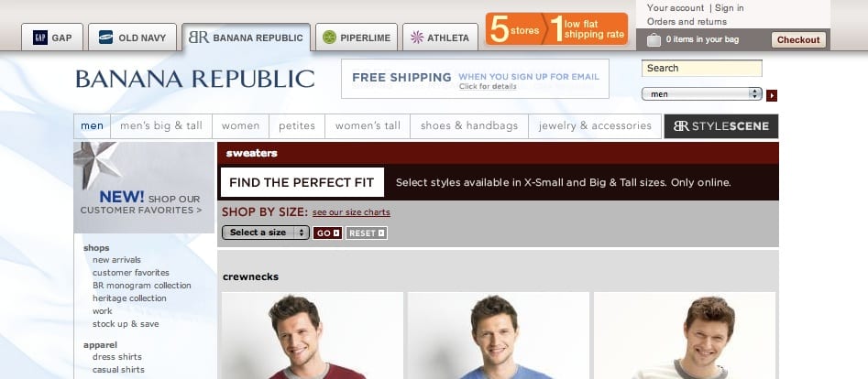Viewport: 868px width, 379px height.
Task: Open the shoes & handbags tab
Action: point(469,126)
